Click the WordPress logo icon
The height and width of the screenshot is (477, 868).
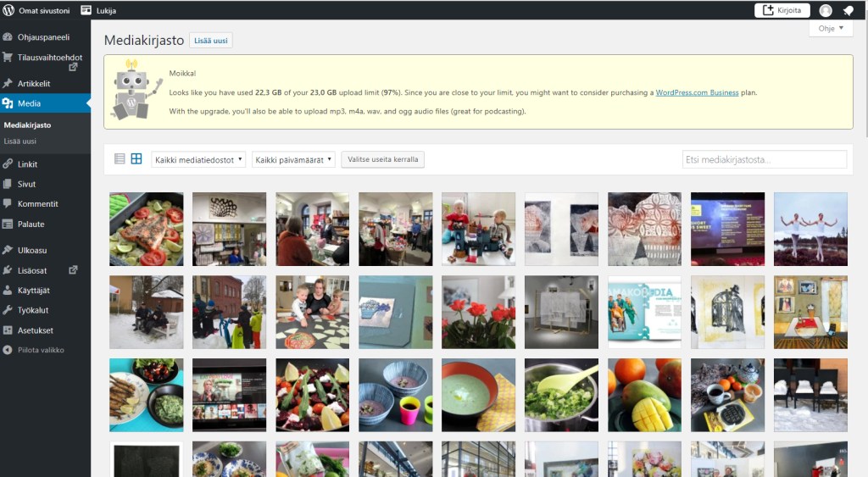click(x=8, y=10)
